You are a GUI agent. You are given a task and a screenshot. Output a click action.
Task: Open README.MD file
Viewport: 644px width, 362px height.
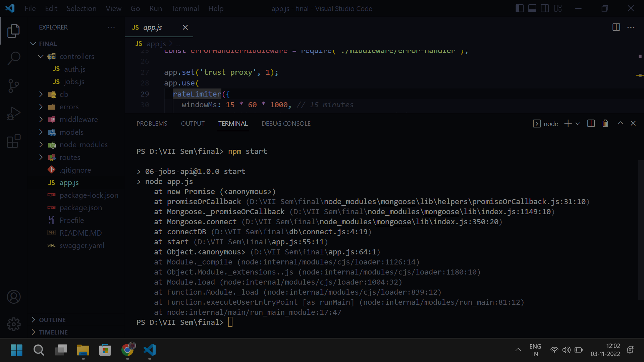(76, 233)
